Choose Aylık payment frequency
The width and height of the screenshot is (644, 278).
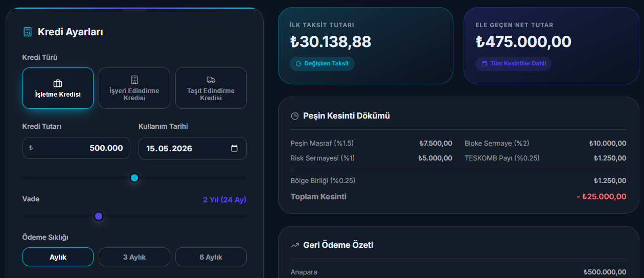click(x=58, y=257)
